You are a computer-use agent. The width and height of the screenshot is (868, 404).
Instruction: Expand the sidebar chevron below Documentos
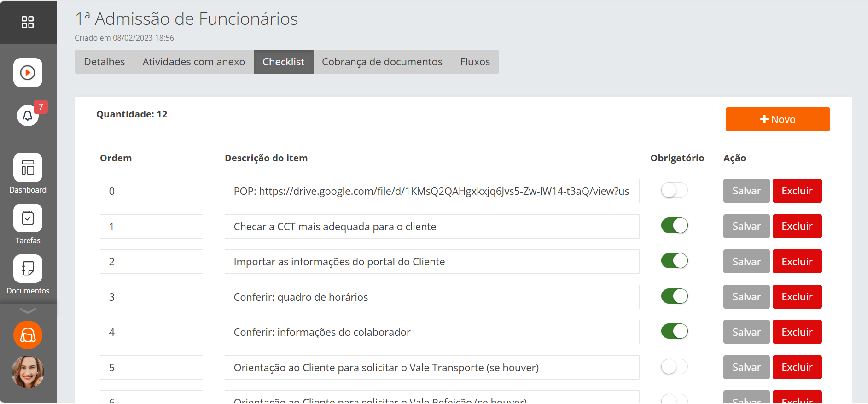click(28, 310)
